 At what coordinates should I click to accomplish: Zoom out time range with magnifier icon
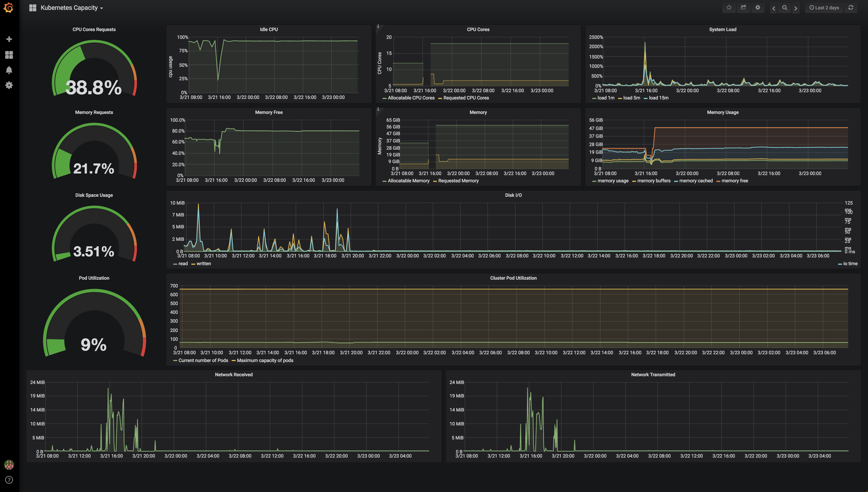click(785, 8)
